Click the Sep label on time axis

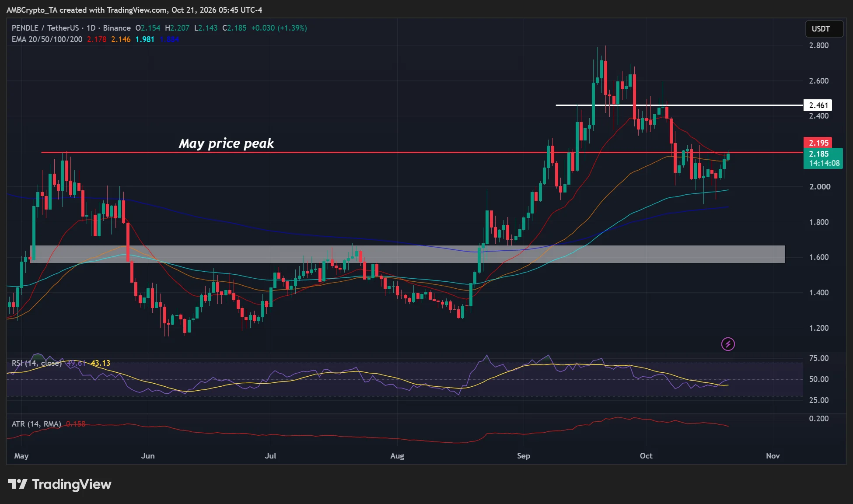tap(524, 456)
